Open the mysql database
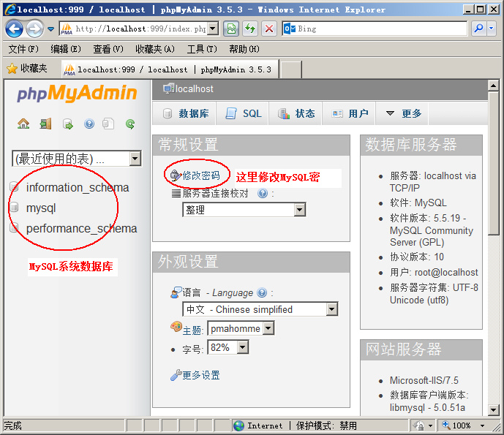Image resolution: width=504 pixels, height=435 pixels. pyautogui.click(x=41, y=208)
